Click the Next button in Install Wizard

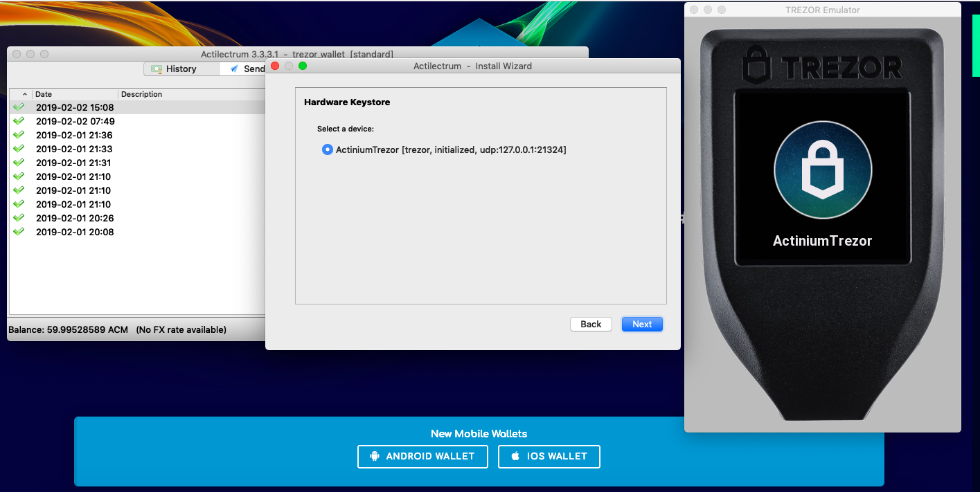coord(642,324)
